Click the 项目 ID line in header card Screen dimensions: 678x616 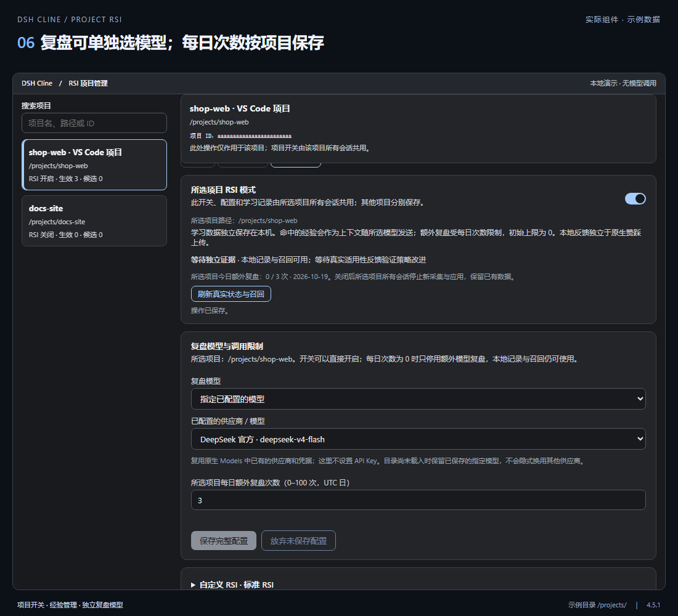240,136
